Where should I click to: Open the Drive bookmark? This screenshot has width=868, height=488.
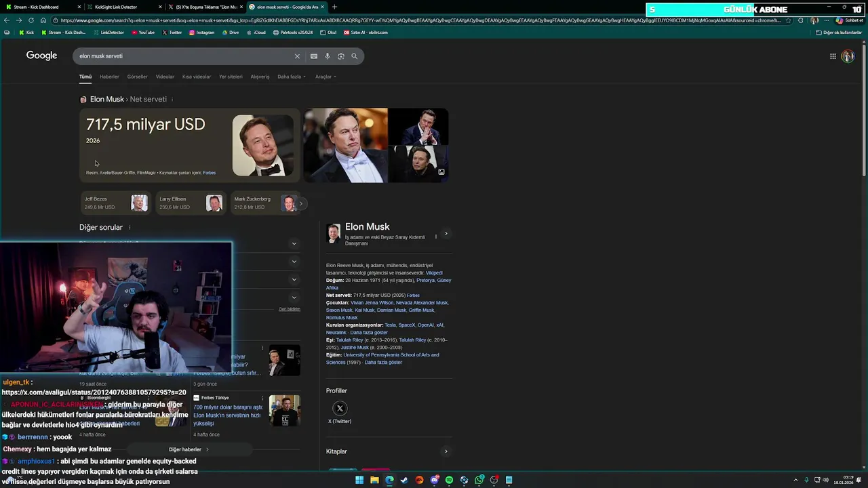(231, 33)
